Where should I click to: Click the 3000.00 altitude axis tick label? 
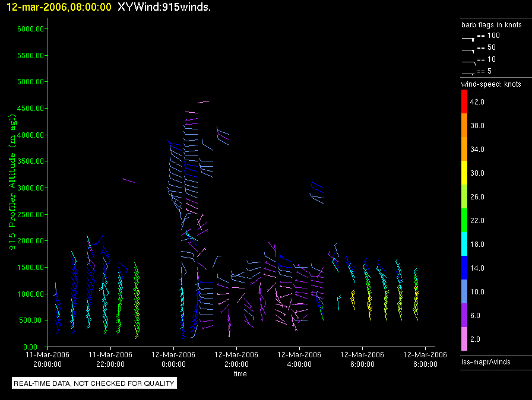coord(30,188)
